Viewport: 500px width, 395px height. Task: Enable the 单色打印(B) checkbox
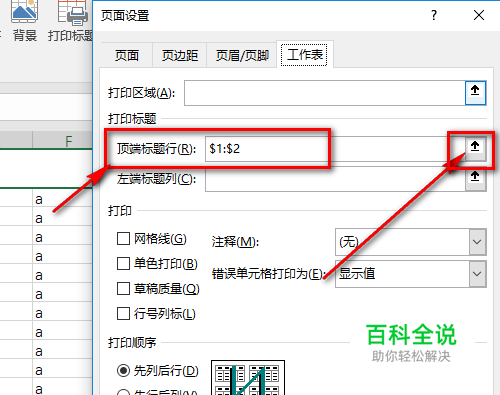[x=123, y=264]
